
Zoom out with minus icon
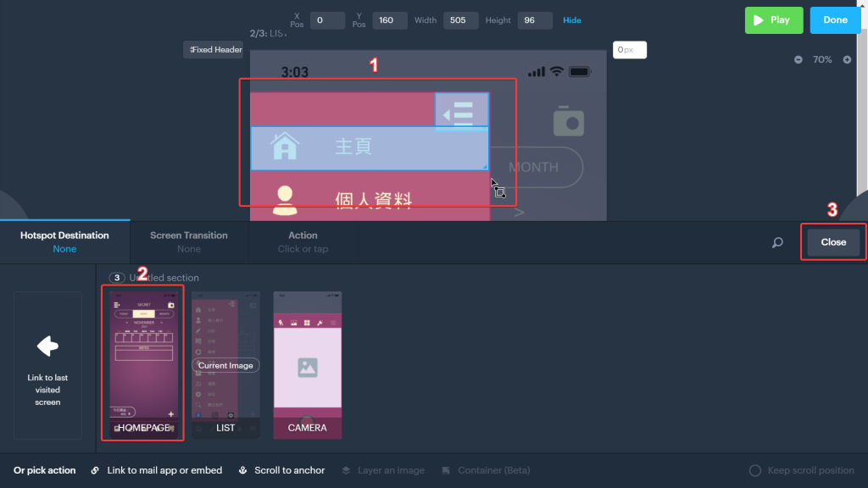click(x=798, y=60)
